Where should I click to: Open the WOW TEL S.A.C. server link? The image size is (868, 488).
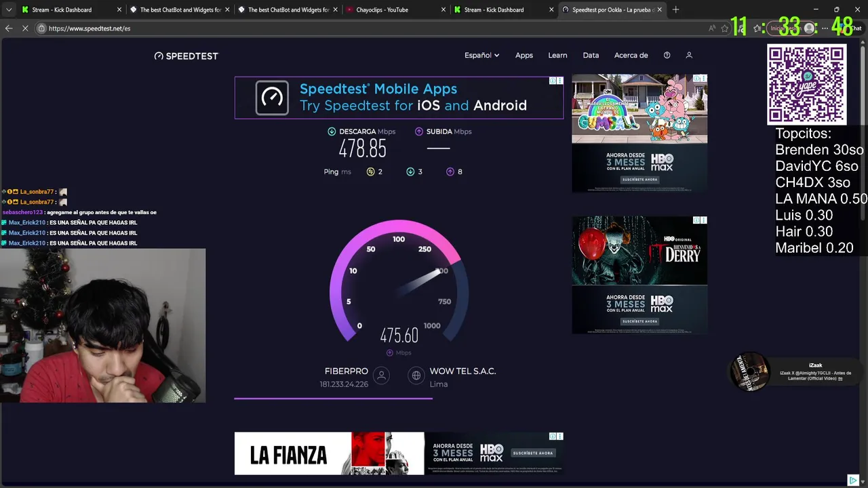pos(462,371)
